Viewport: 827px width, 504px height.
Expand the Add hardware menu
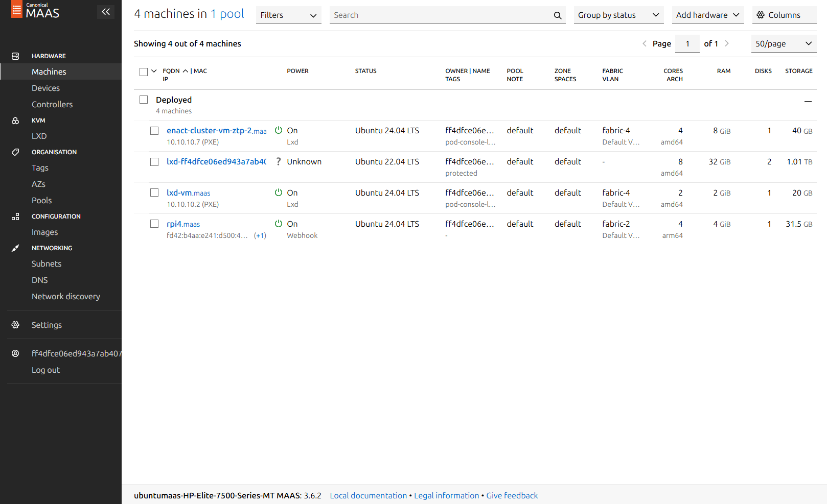707,15
